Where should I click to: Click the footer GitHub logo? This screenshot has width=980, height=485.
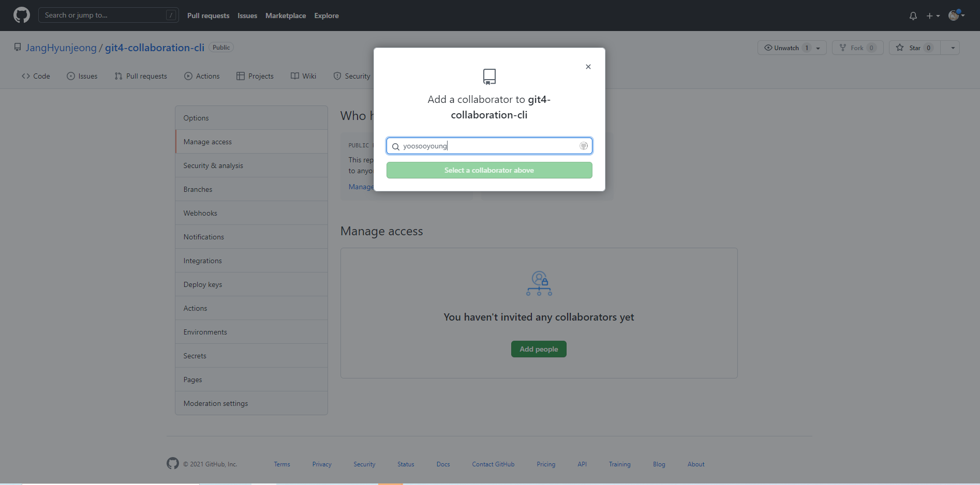point(173,463)
